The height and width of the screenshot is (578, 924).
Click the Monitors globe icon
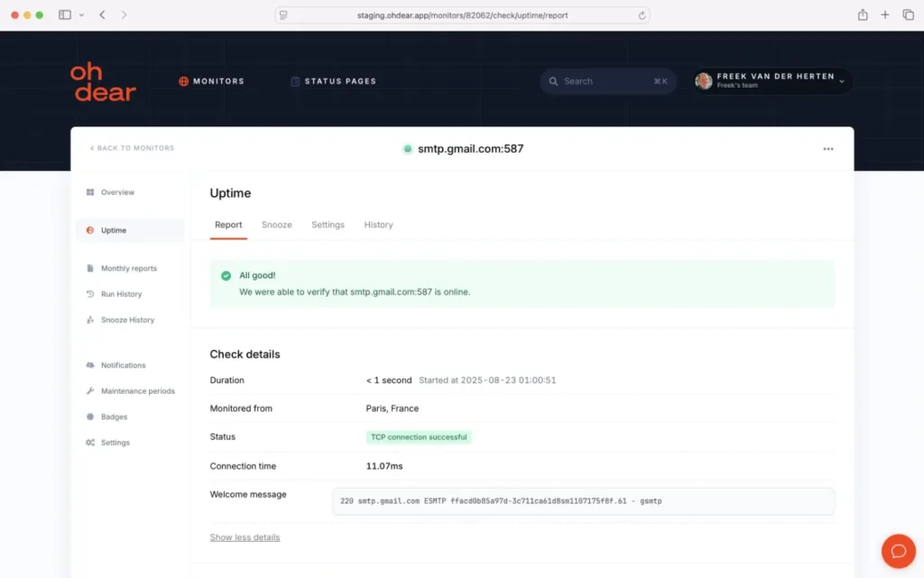[x=184, y=81]
